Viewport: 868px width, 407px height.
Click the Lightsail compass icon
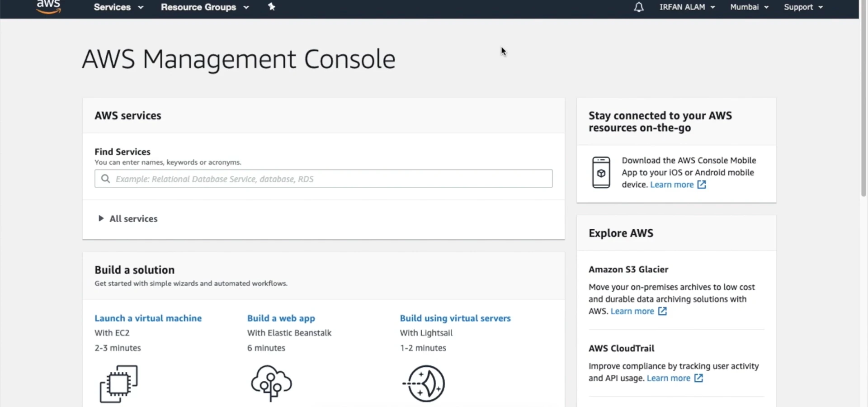point(424,383)
